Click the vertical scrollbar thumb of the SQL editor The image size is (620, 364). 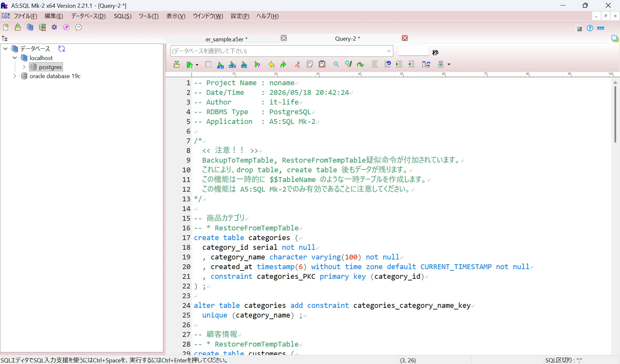tap(615, 114)
